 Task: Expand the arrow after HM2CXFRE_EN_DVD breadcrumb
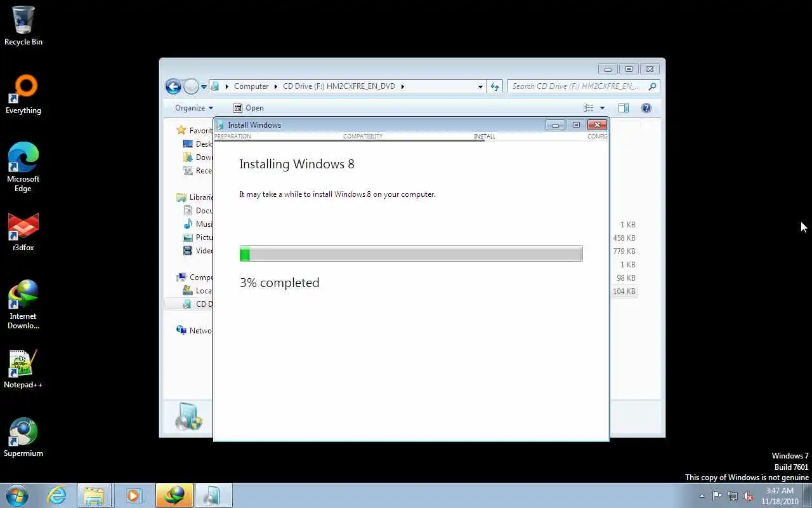point(402,86)
